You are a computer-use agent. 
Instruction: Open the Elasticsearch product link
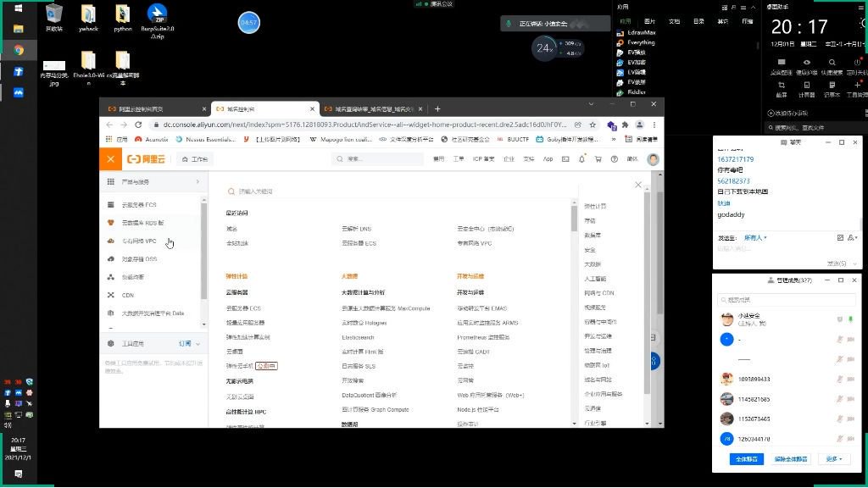359,337
